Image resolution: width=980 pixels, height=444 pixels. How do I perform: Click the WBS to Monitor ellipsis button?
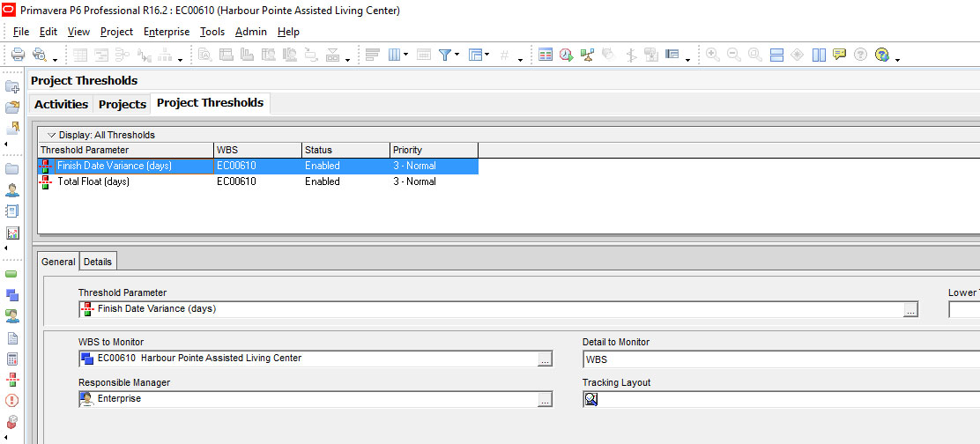[546, 359]
